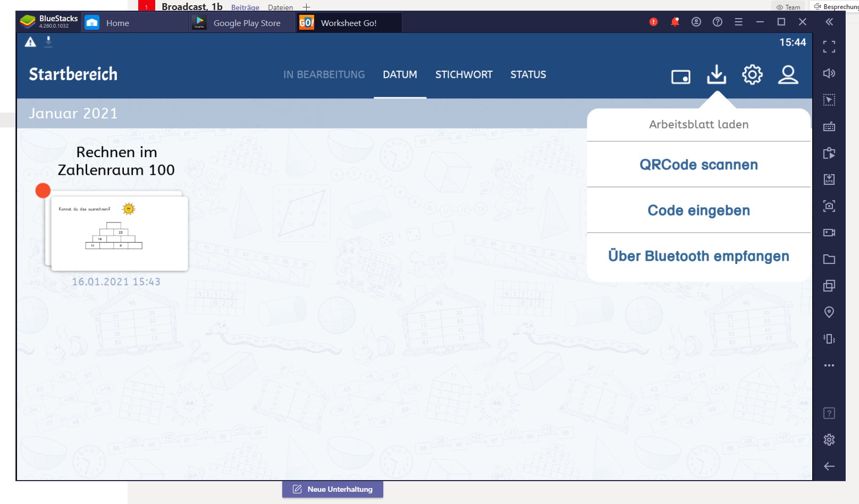
Task: Click the BlueStacks location pin icon
Action: pyautogui.click(x=829, y=312)
